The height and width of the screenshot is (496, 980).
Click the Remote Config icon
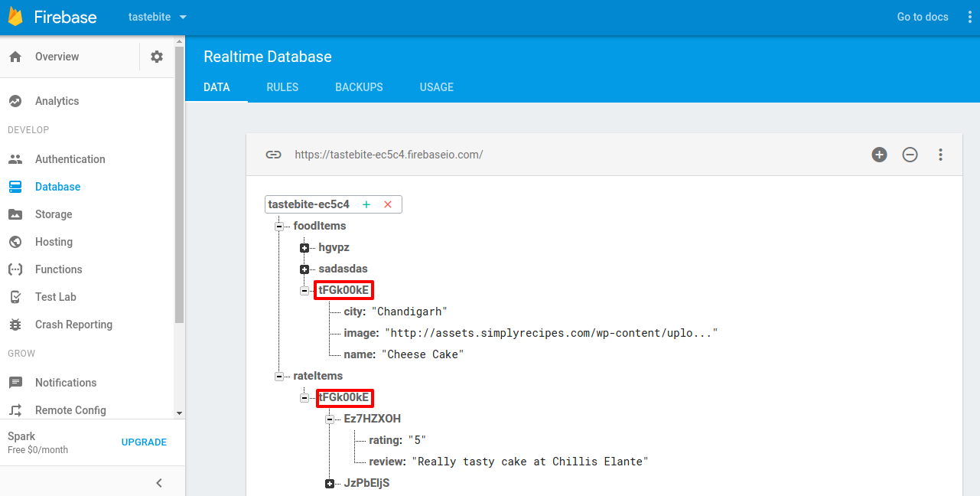click(x=15, y=410)
